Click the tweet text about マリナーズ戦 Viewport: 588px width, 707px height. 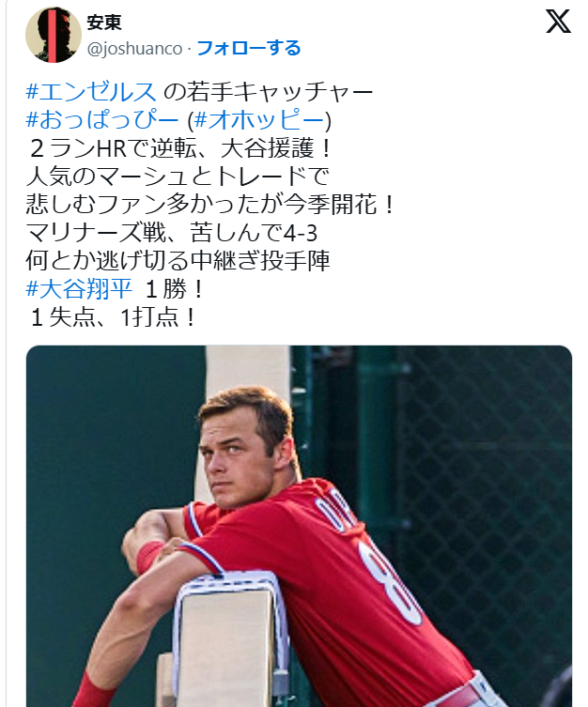coord(172,233)
